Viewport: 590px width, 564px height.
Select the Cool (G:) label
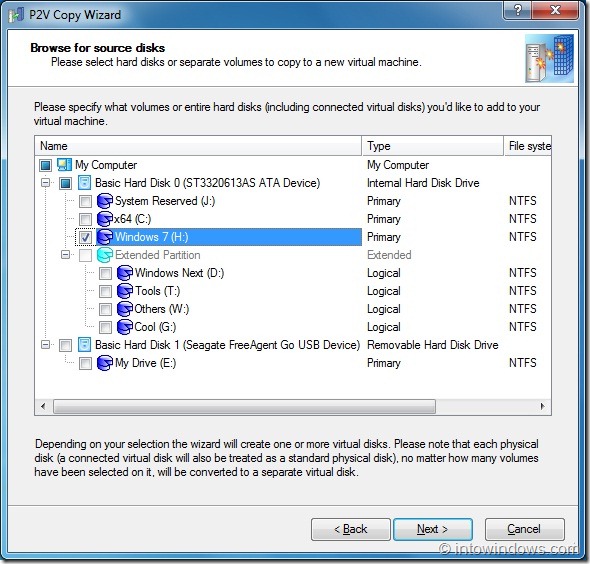[x=155, y=327]
